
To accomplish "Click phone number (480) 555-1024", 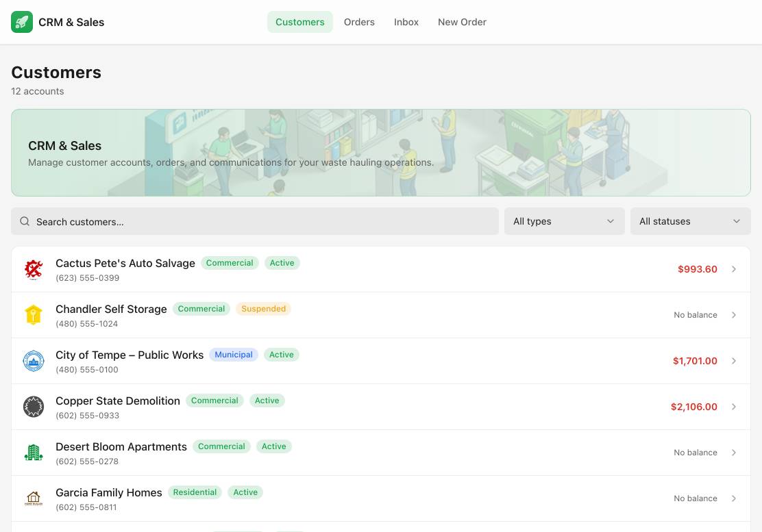I will coord(86,324).
